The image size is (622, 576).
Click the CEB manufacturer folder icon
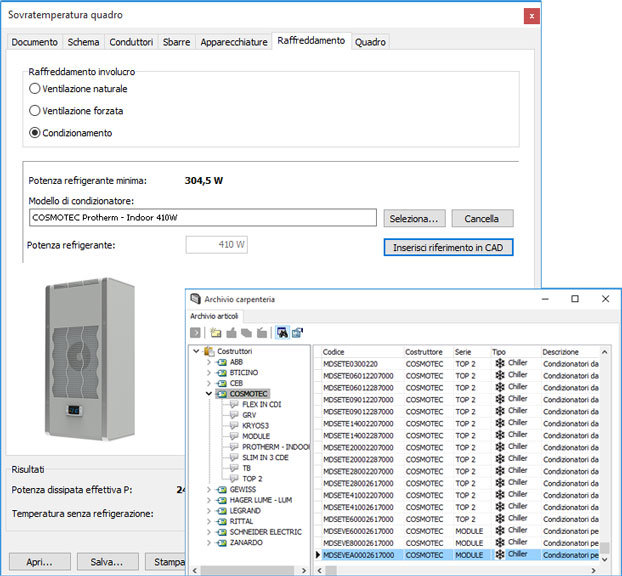point(221,383)
